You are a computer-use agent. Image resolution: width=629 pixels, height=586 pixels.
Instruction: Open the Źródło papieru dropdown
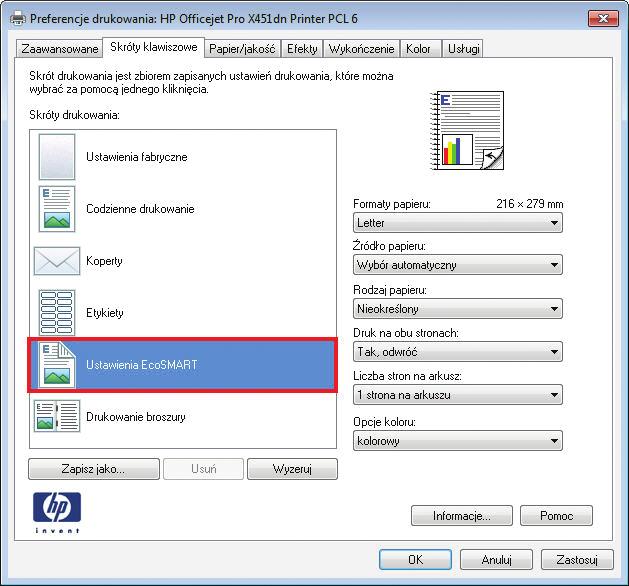click(x=458, y=265)
